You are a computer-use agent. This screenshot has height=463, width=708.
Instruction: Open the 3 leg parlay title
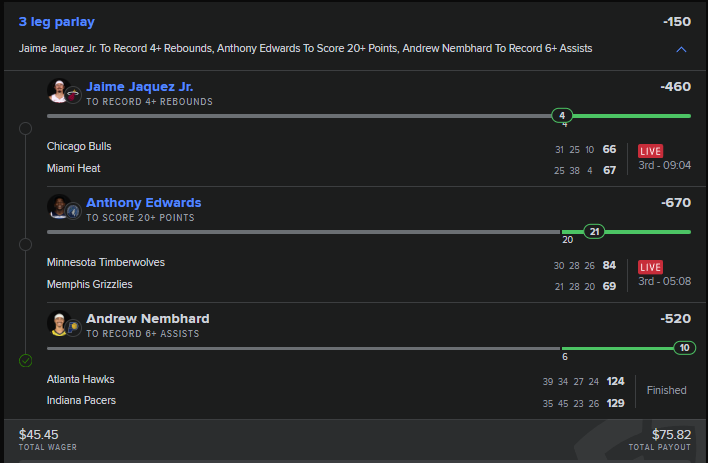[56, 22]
